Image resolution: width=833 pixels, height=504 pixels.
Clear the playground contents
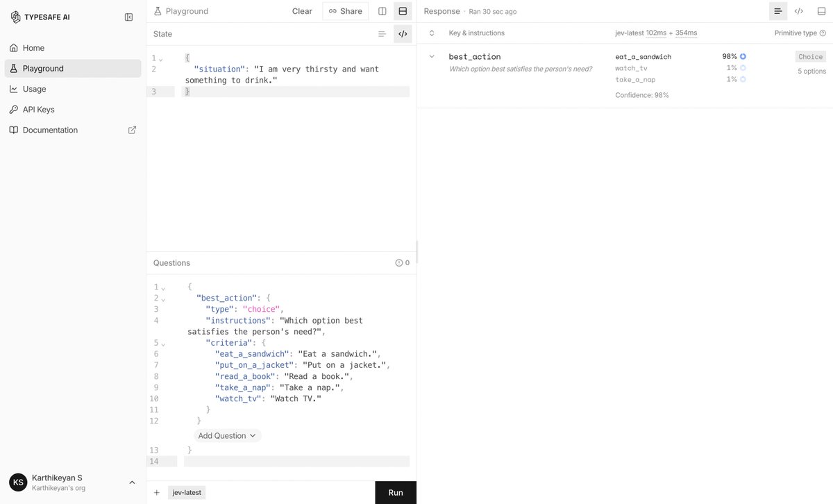(x=302, y=11)
